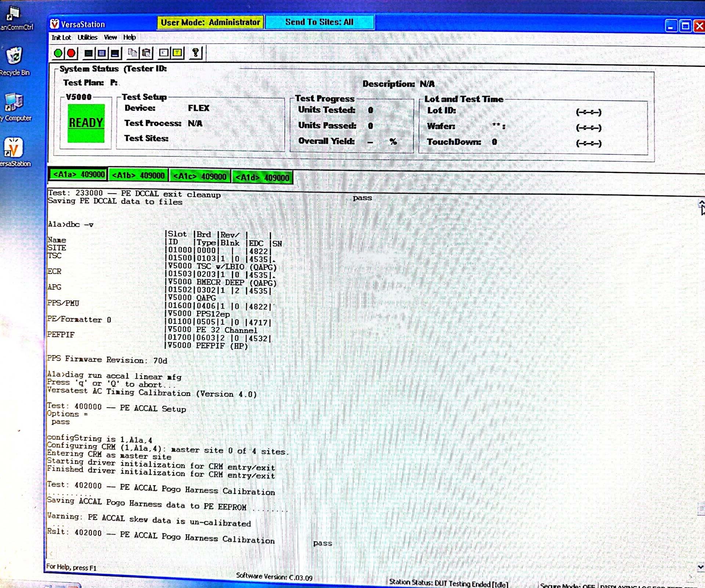Click the Lot ID label
705x588 pixels.
[441, 110]
